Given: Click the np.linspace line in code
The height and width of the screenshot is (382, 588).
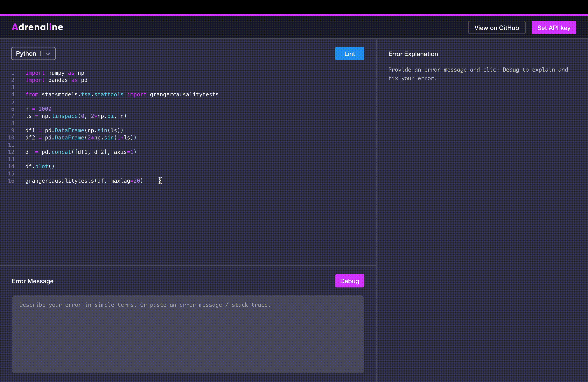Looking at the screenshot, I should 76,116.
